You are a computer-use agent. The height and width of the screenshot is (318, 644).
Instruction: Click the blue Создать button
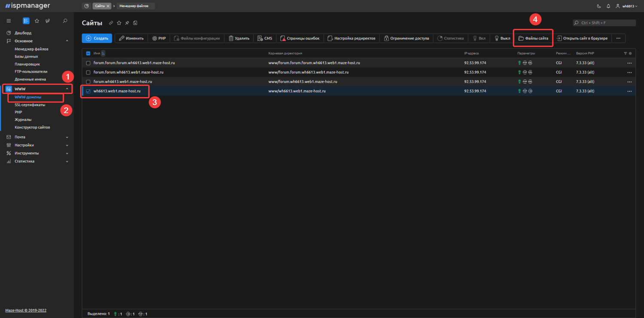[97, 38]
